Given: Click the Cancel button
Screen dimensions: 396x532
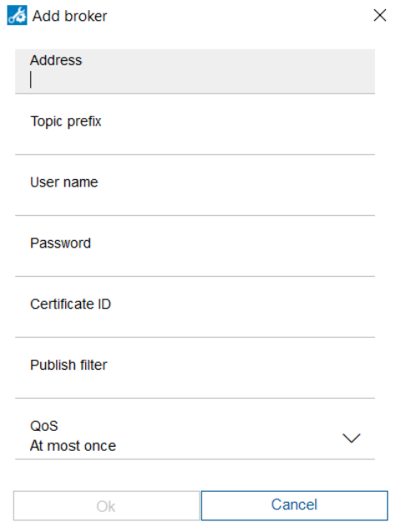Looking at the screenshot, I should tap(294, 505).
